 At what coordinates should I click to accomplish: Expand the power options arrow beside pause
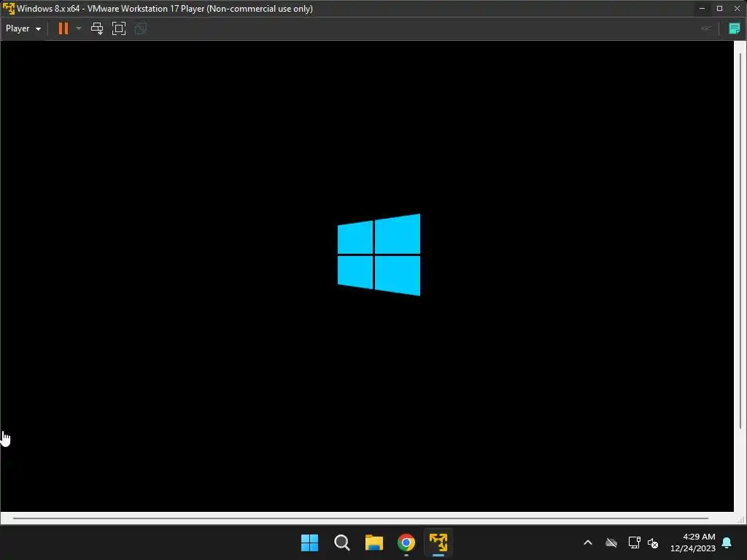click(79, 28)
